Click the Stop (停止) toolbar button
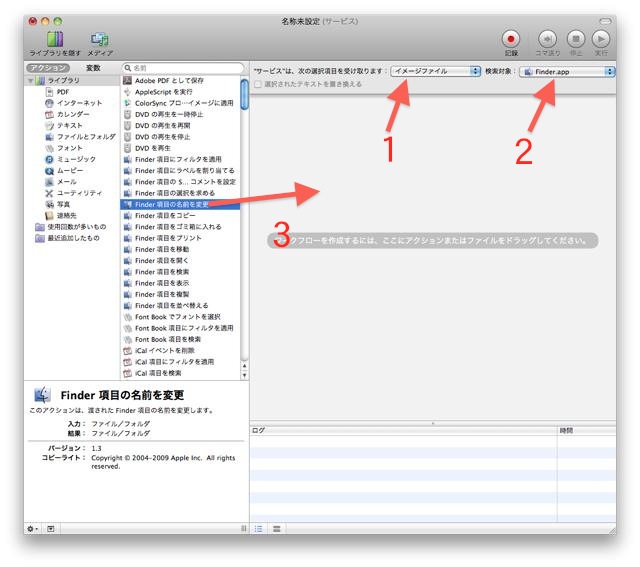 [575, 39]
